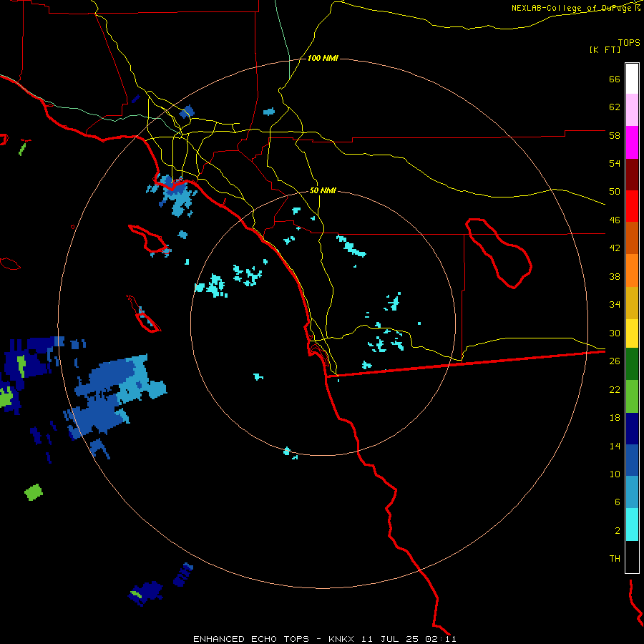The height and width of the screenshot is (644, 644).
Task: Click the "46" legend value
Action: [615, 220]
